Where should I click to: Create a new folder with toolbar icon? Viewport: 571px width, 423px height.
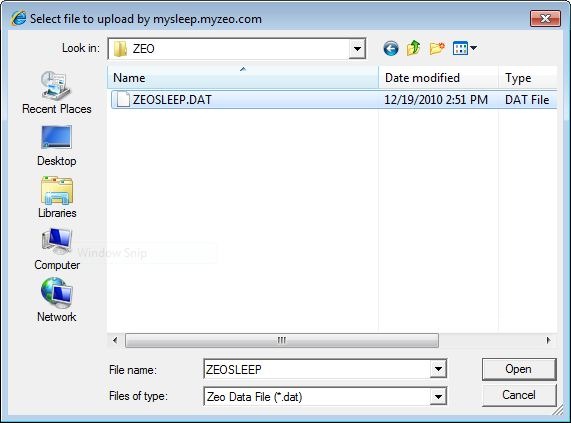pos(437,48)
